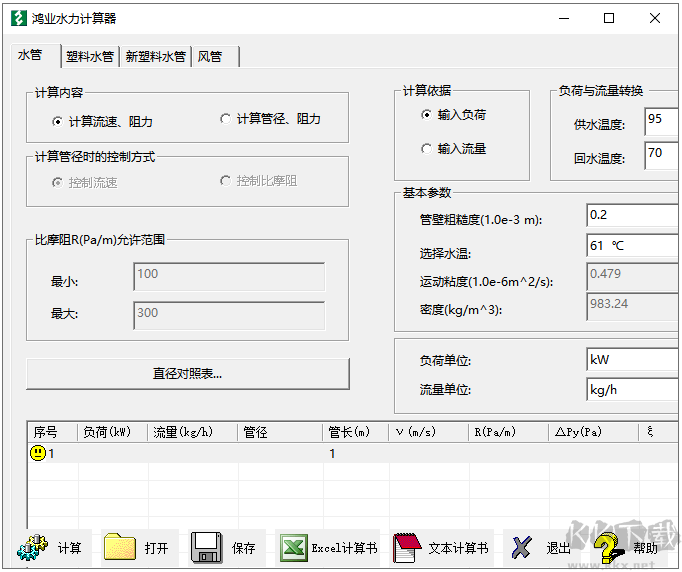This screenshot has height=572, width=682.
Task: Open the 负荷单位 combo box showing kW
Action: [632, 360]
